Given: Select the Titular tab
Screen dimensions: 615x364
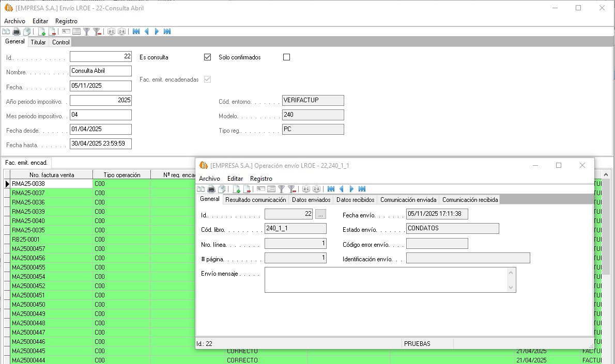Looking at the screenshot, I should click(x=38, y=42).
